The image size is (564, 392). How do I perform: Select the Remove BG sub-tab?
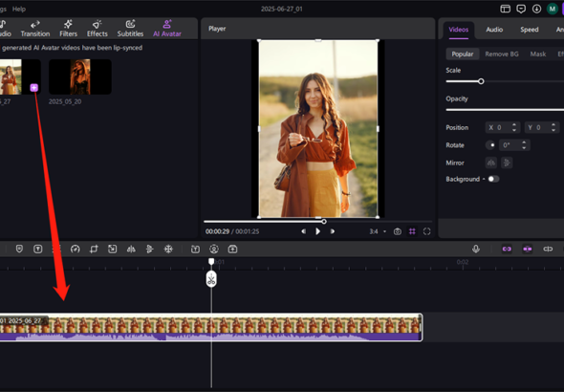[x=502, y=54]
